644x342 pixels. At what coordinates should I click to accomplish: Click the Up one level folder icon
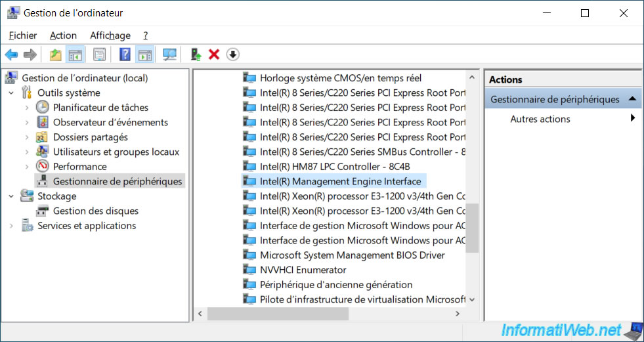coord(55,54)
